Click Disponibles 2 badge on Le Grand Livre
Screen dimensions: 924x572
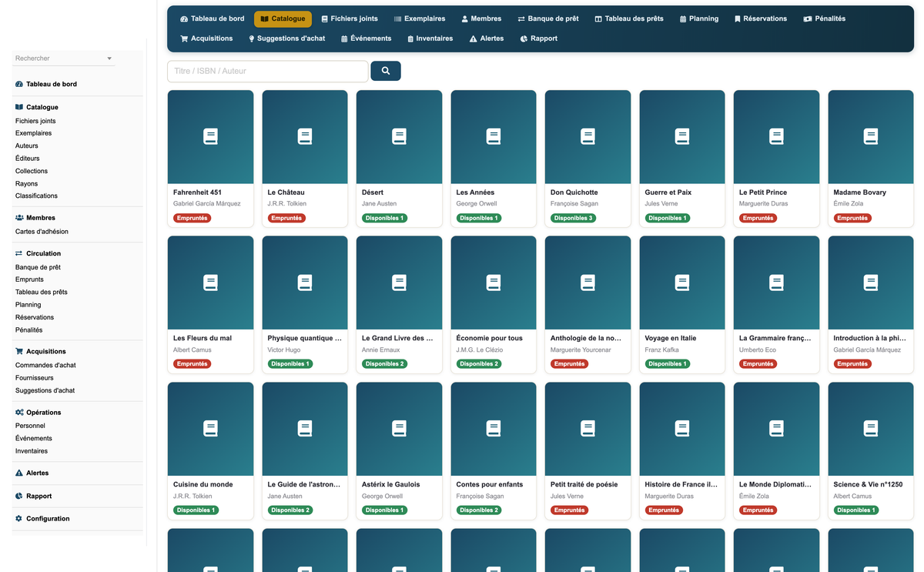tap(385, 364)
